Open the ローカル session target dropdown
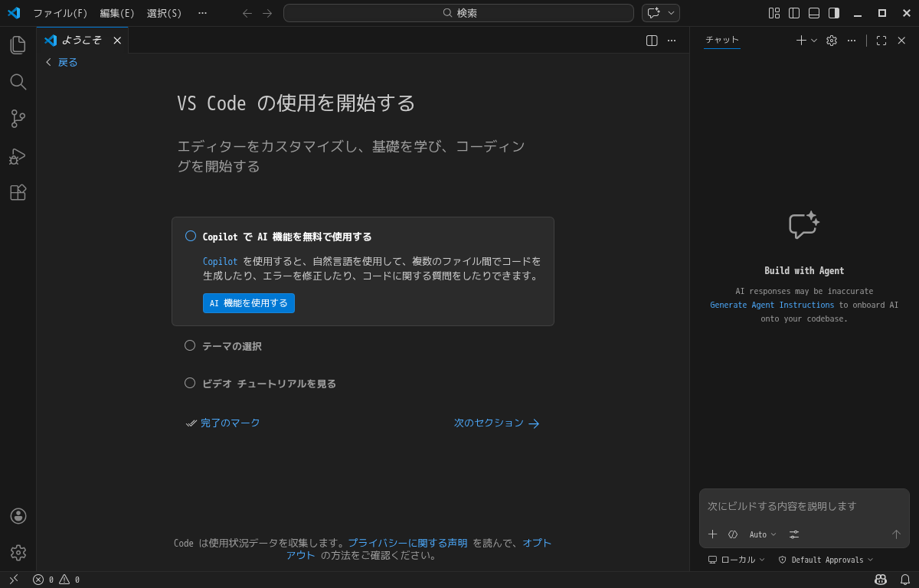 point(736,560)
